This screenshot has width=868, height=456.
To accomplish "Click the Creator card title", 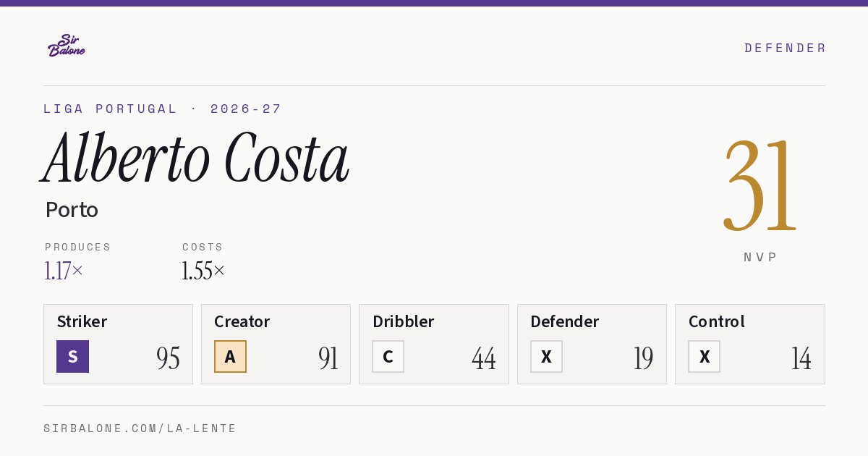I will 242,321.
